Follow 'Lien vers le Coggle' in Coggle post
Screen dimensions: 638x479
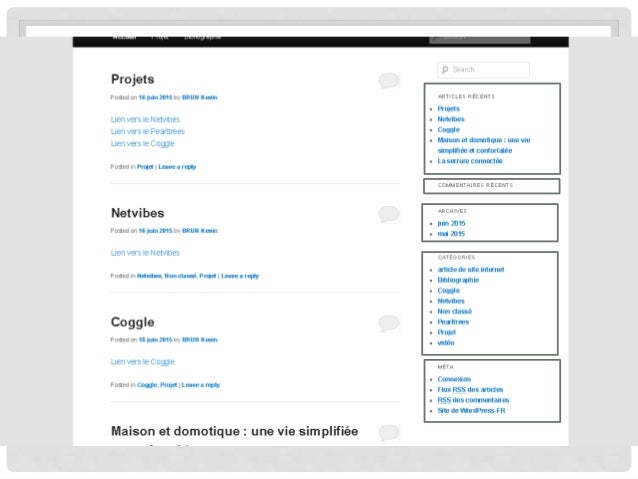point(143,362)
